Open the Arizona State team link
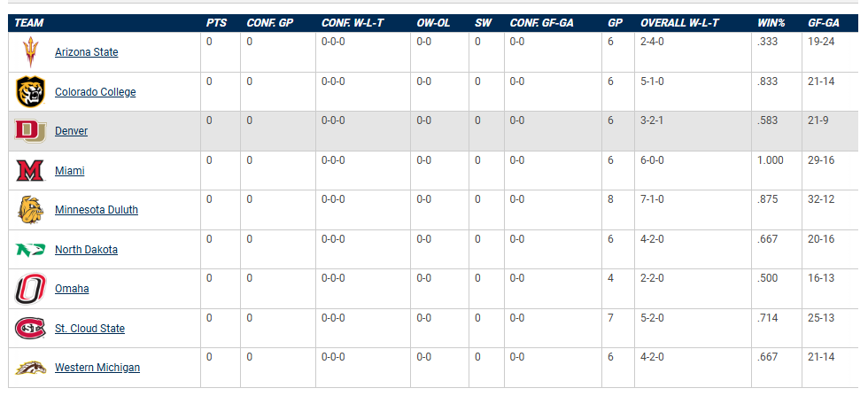 click(x=86, y=52)
